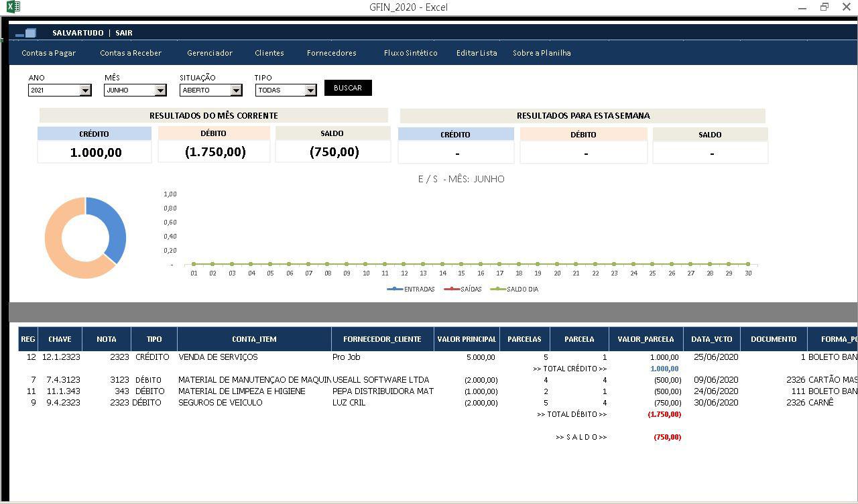Expand the SITUAÇÃO status dropdown
This screenshot has width=858, height=504.
pos(236,90)
